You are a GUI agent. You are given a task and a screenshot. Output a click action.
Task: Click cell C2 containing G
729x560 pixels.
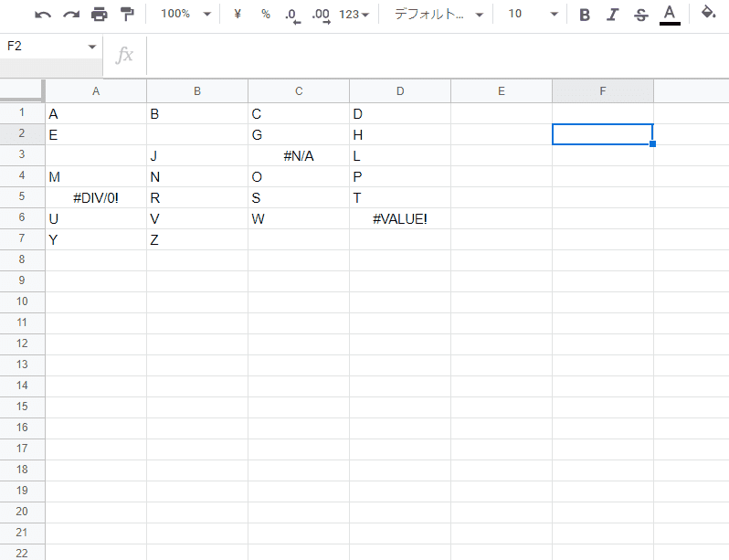tap(299, 134)
